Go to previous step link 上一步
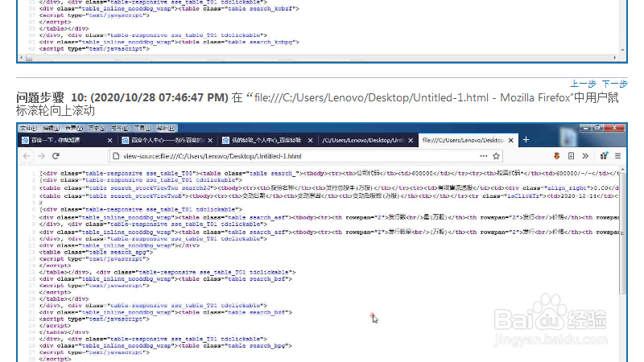The image size is (644, 362). [x=583, y=84]
